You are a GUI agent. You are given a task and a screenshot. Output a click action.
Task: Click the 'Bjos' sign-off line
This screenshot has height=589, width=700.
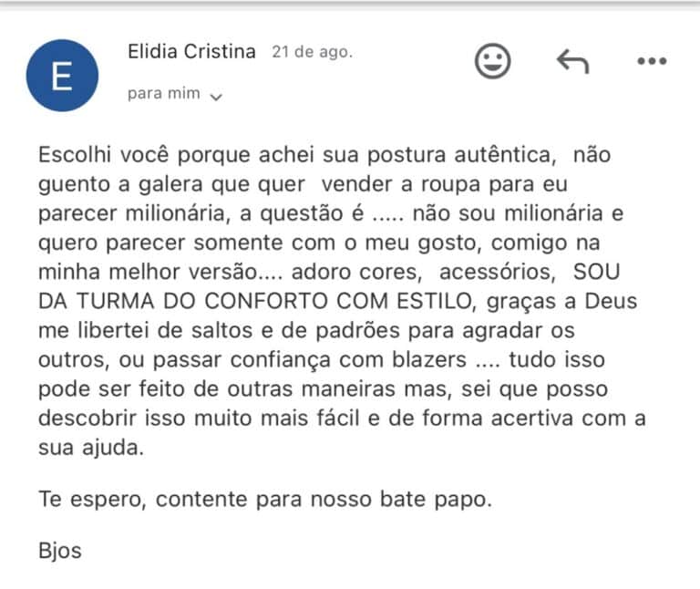(60, 551)
